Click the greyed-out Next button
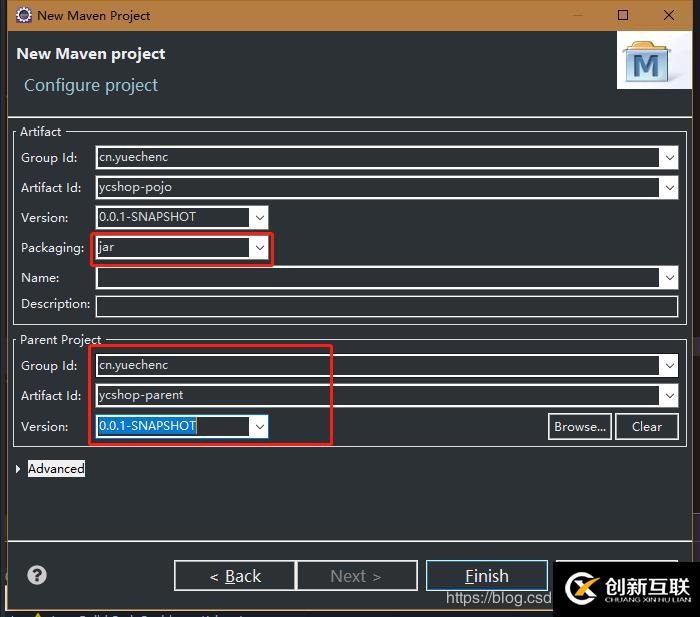Image resolution: width=700 pixels, height=617 pixels. [357, 576]
